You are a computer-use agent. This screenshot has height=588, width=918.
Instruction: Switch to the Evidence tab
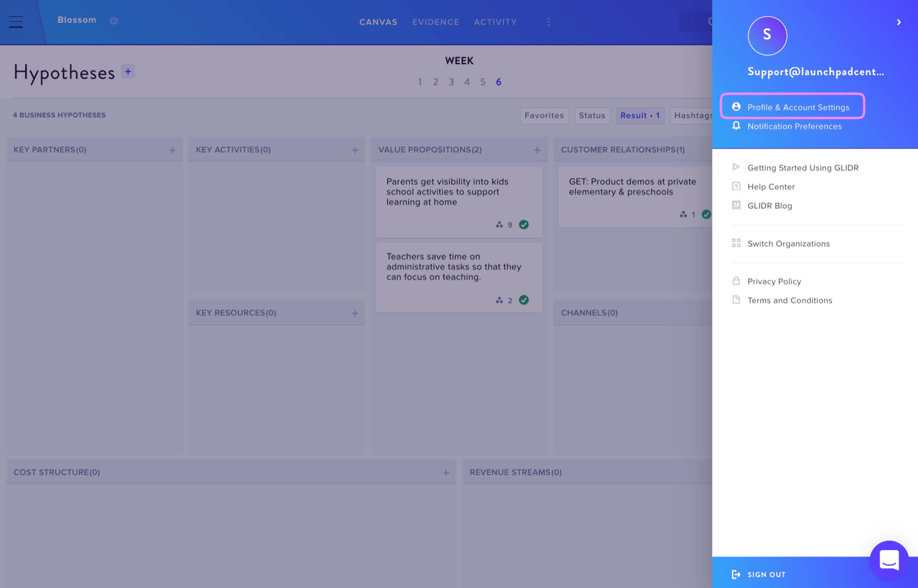[435, 22]
